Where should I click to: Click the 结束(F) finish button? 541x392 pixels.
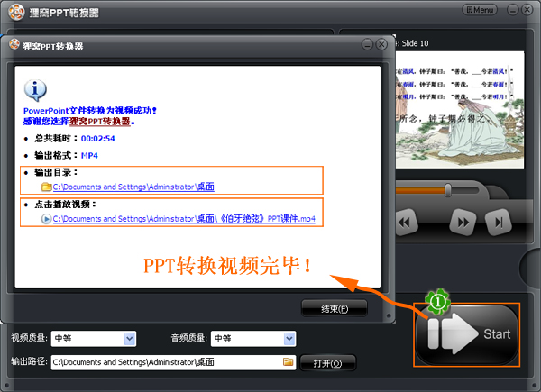pos(335,308)
